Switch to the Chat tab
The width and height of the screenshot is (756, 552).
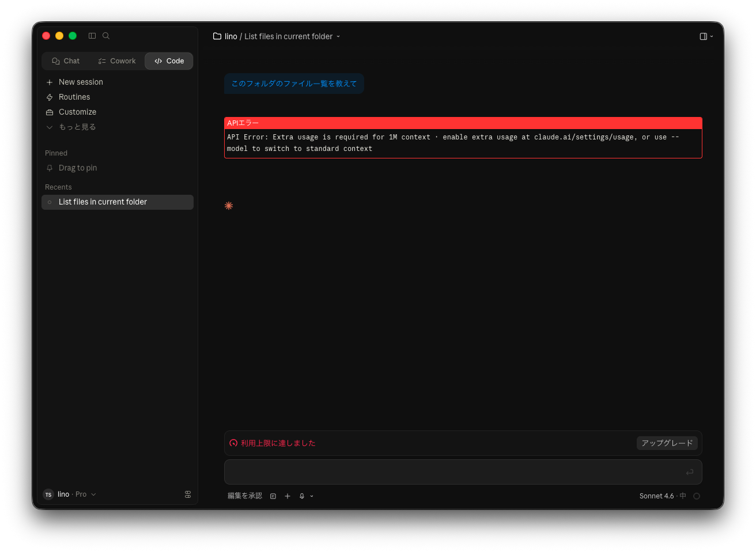click(x=66, y=61)
